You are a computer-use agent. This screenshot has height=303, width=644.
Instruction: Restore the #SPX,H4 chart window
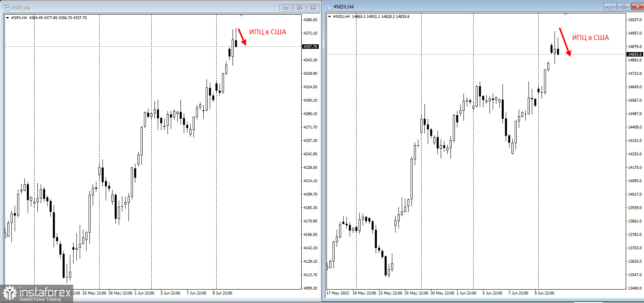[x=299, y=8]
